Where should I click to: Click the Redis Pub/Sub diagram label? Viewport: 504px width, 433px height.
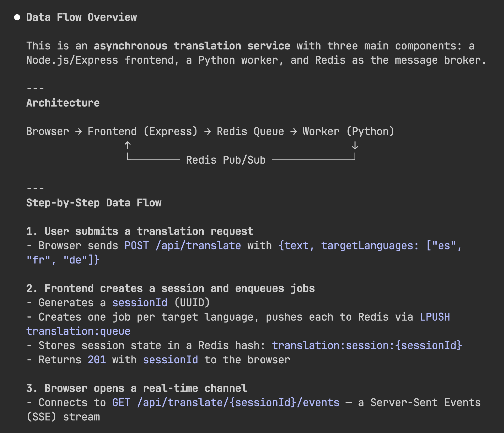226,160
